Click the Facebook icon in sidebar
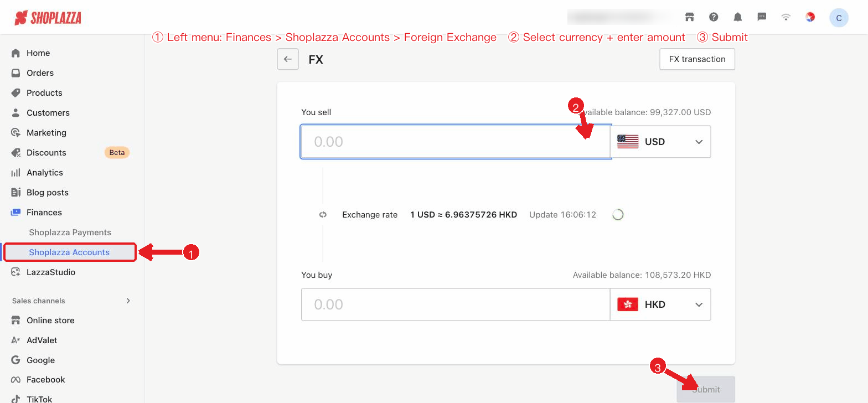 coord(15,380)
